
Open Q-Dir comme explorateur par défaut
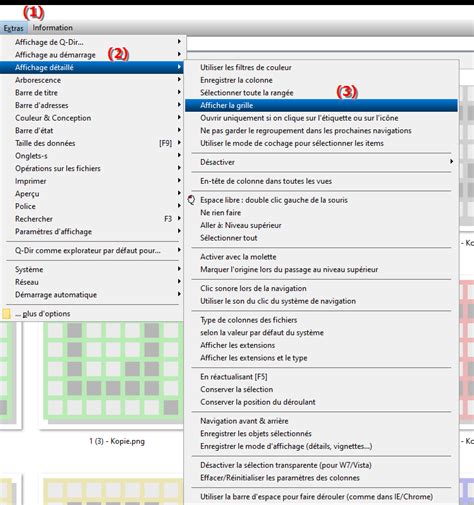pyautogui.click(x=92, y=251)
